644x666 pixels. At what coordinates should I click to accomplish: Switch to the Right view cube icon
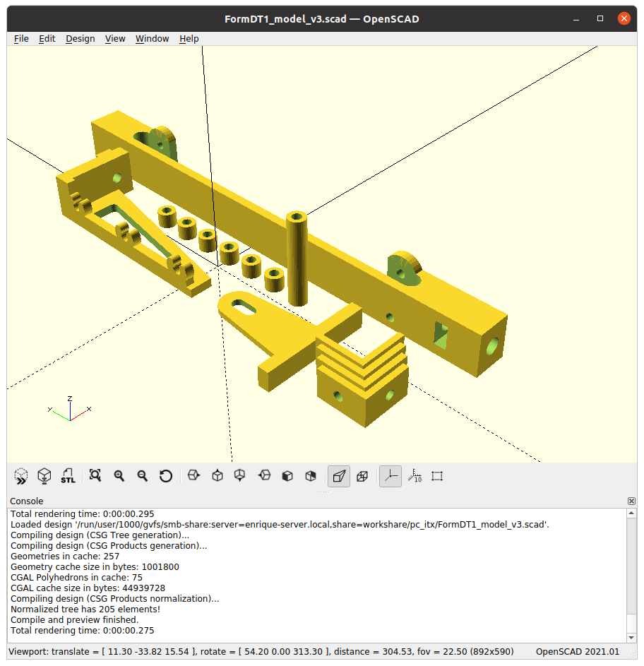(193, 475)
